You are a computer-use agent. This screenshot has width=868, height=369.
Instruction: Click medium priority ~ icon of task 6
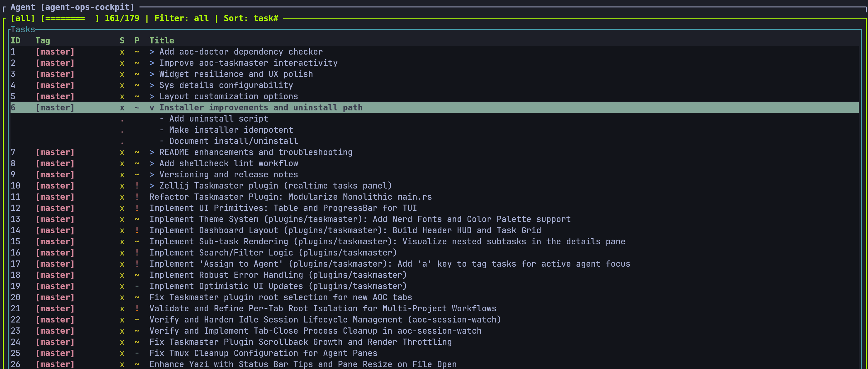point(137,108)
